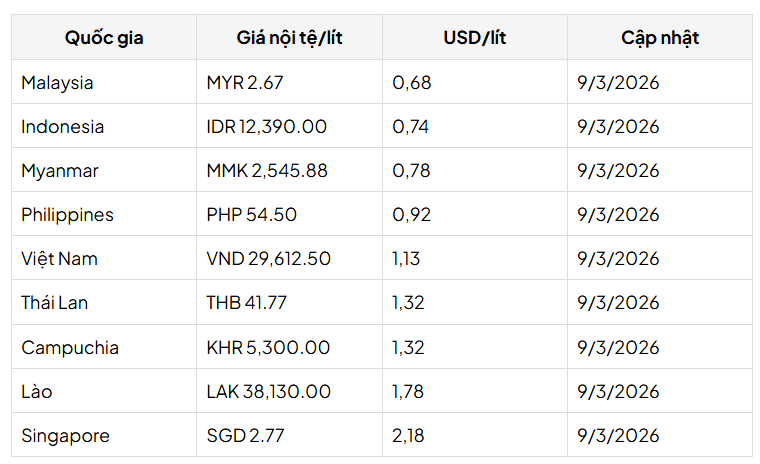Click the 0,92 USD value for Philippines
760x464 pixels.
tap(411, 215)
